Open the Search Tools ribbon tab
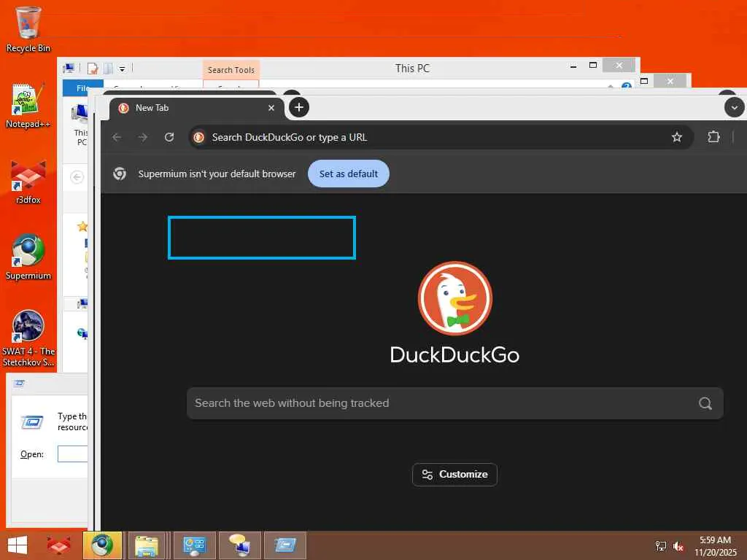 pyautogui.click(x=231, y=70)
